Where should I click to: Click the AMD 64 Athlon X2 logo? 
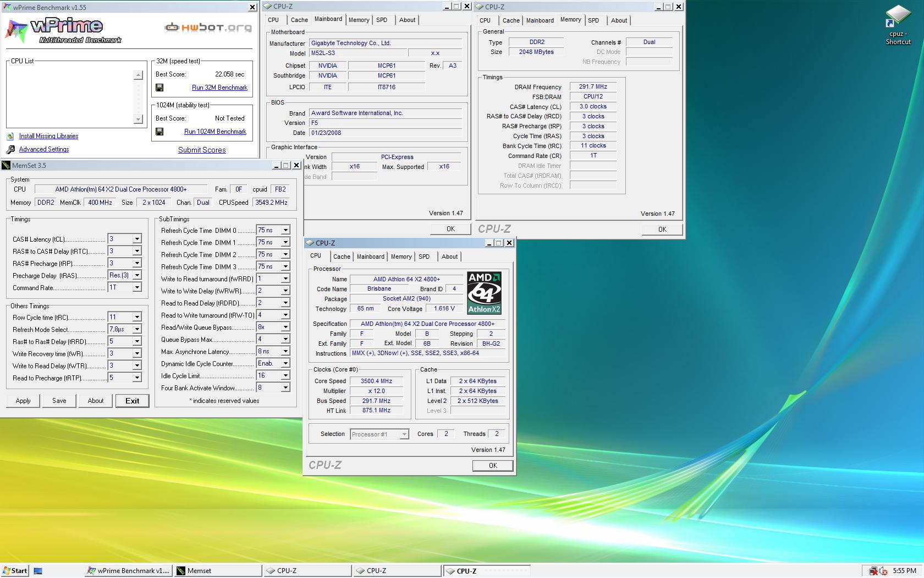tap(484, 293)
